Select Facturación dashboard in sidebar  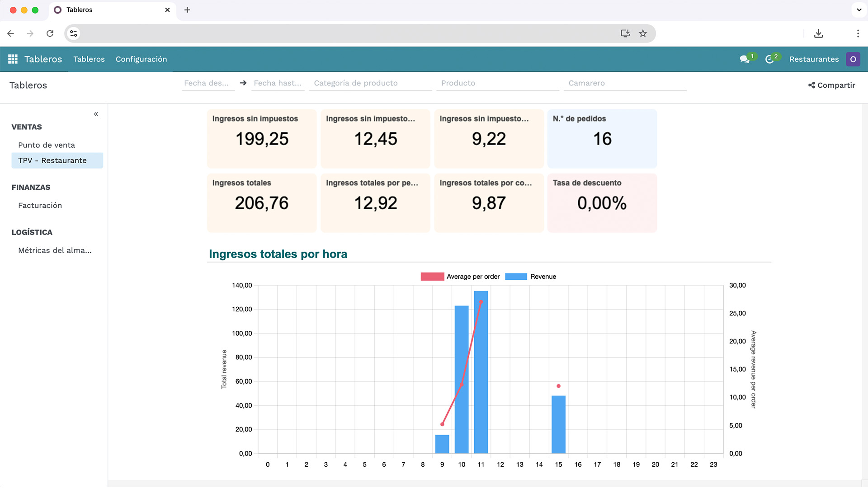40,206
